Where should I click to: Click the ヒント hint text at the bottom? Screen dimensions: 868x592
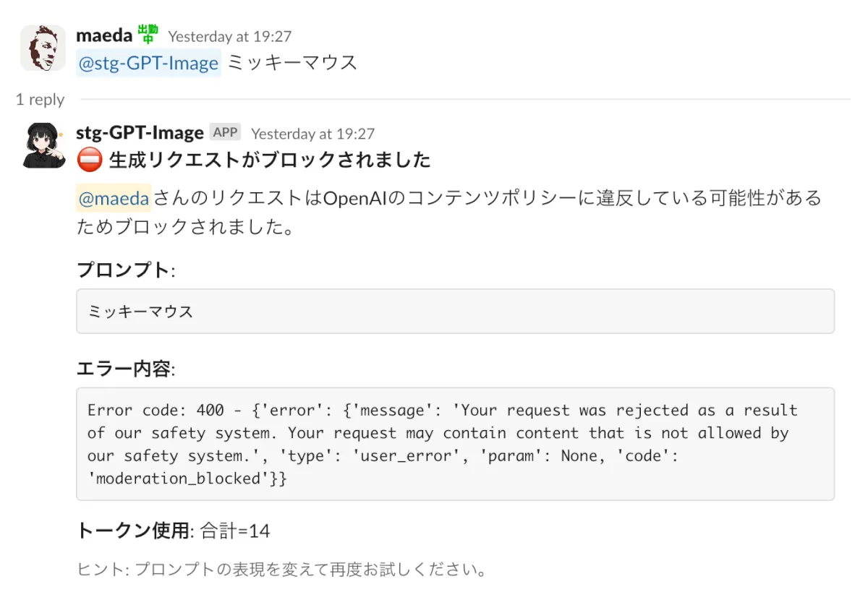281,570
